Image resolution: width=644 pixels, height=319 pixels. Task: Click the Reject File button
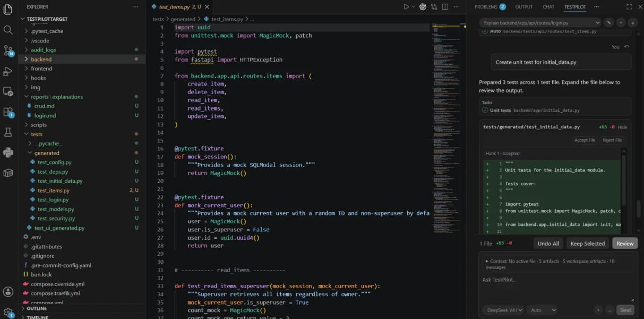(x=612, y=140)
